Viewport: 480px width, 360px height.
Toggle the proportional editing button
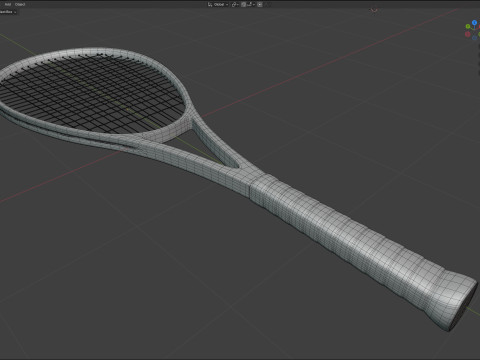[260, 4]
